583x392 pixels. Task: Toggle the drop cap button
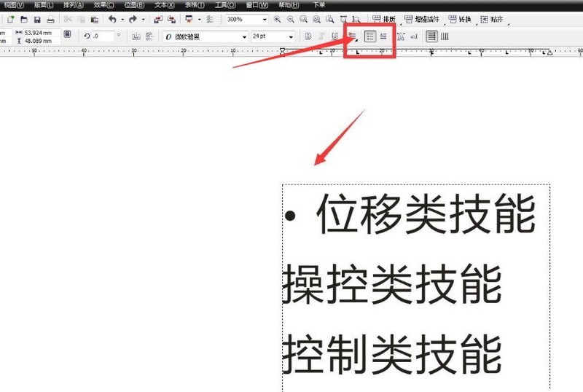[x=383, y=36]
